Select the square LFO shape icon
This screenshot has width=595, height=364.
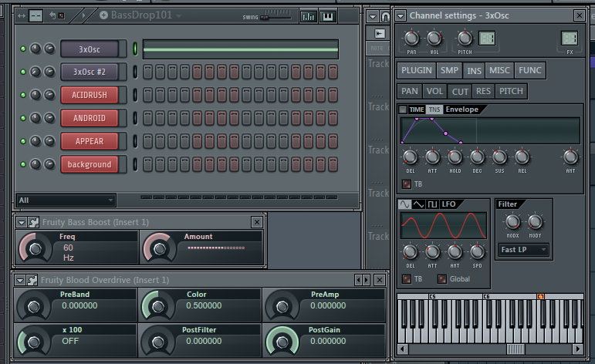432,204
